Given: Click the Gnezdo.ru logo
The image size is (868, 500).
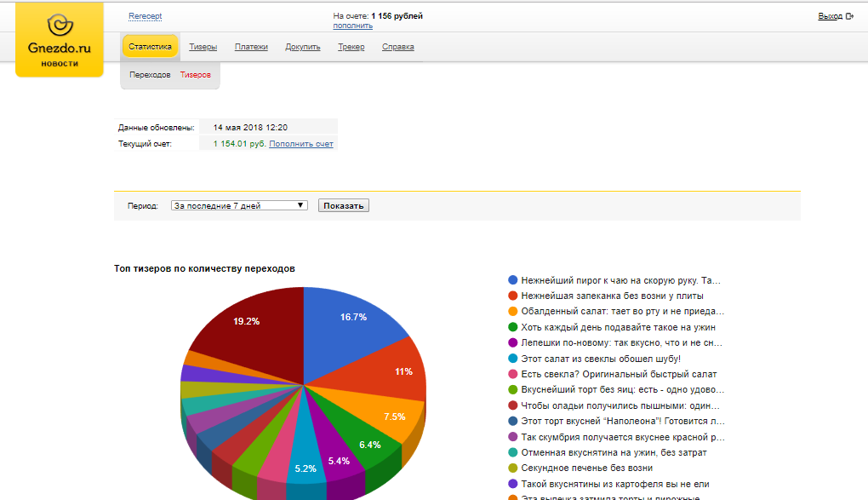Looking at the screenshot, I should (x=59, y=40).
